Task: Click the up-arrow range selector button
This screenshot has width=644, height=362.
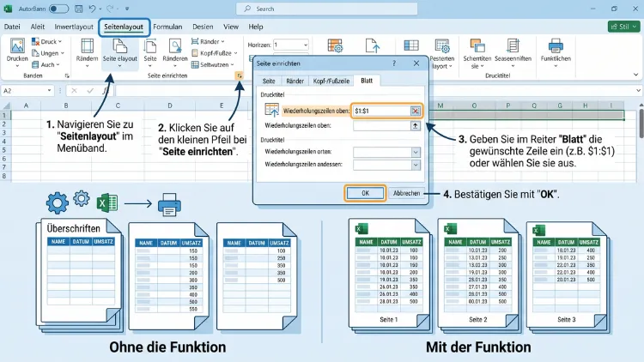Action: click(416, 125)
